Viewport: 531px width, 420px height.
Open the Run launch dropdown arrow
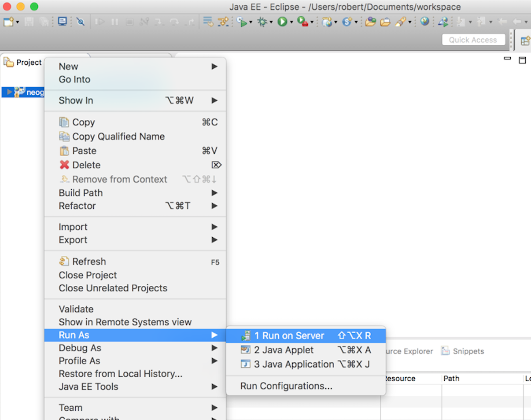tap(291, 22)
